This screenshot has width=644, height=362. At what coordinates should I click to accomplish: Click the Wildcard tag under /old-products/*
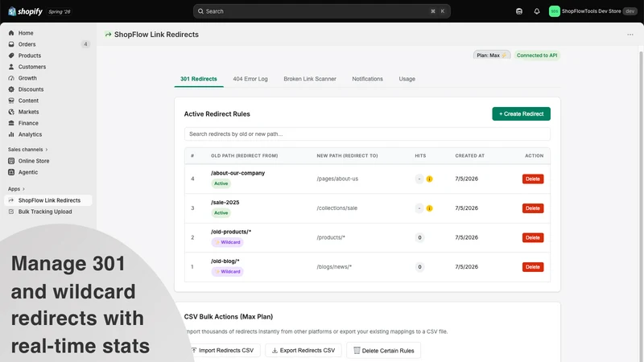pos(228,243)
